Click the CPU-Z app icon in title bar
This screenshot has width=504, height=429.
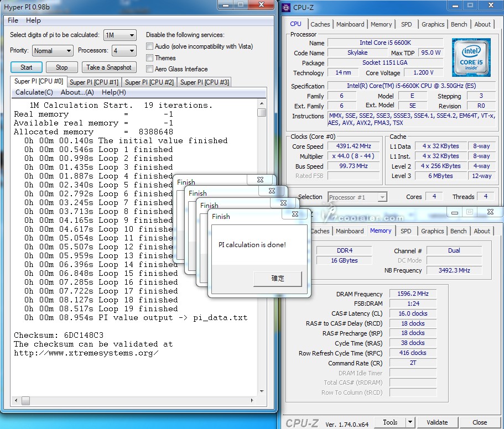tap(286, 7)
